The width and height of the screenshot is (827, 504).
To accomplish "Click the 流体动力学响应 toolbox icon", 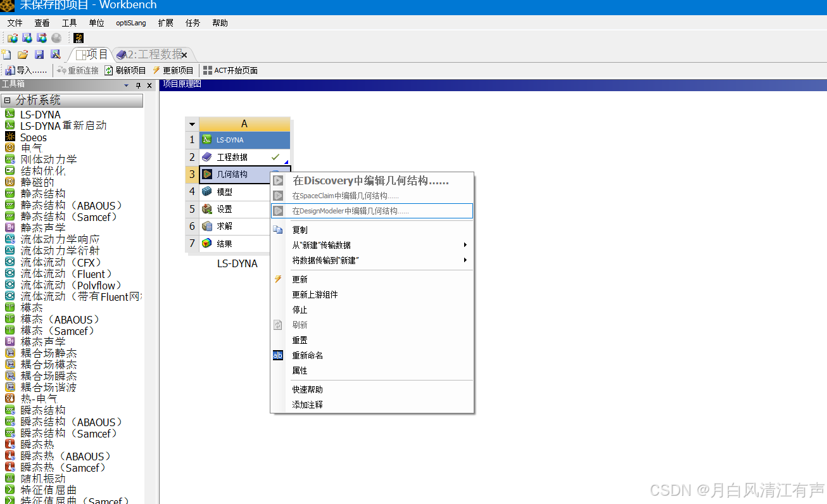I will pos(9,239).
